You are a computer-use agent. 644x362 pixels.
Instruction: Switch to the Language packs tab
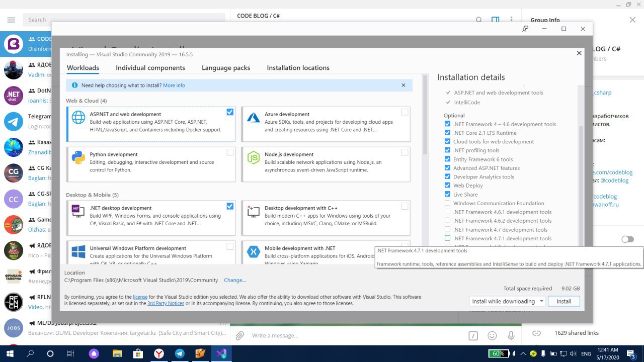tap(226, 68)
